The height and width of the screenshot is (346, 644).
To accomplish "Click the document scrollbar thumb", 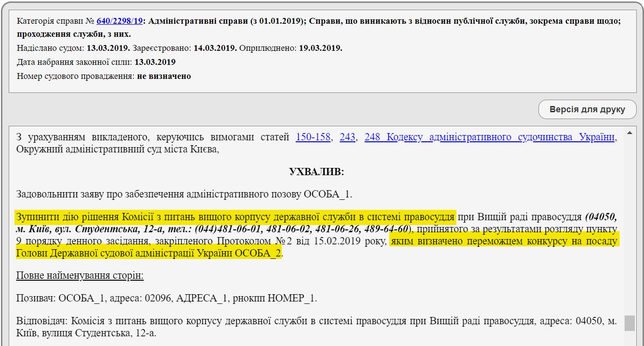I will point(629,323).
